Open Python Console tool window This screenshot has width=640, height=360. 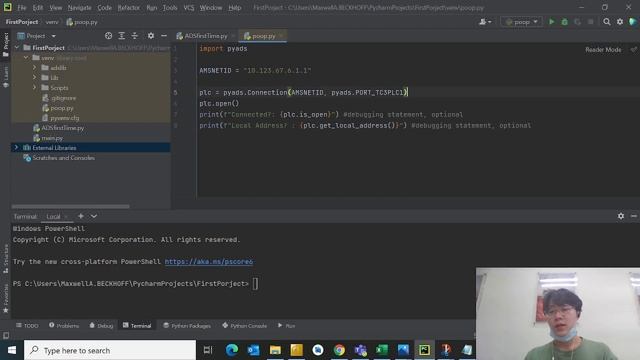[x=244, y=326]
